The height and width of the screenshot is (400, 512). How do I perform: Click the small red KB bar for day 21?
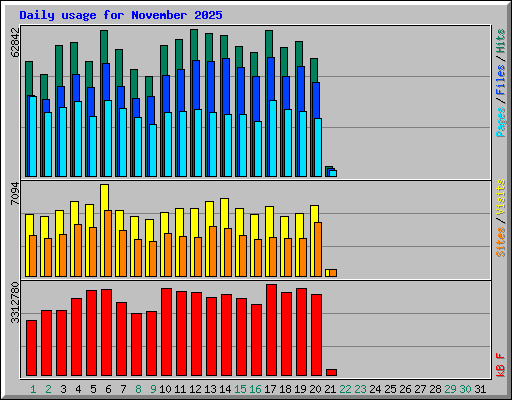(331, 372)
